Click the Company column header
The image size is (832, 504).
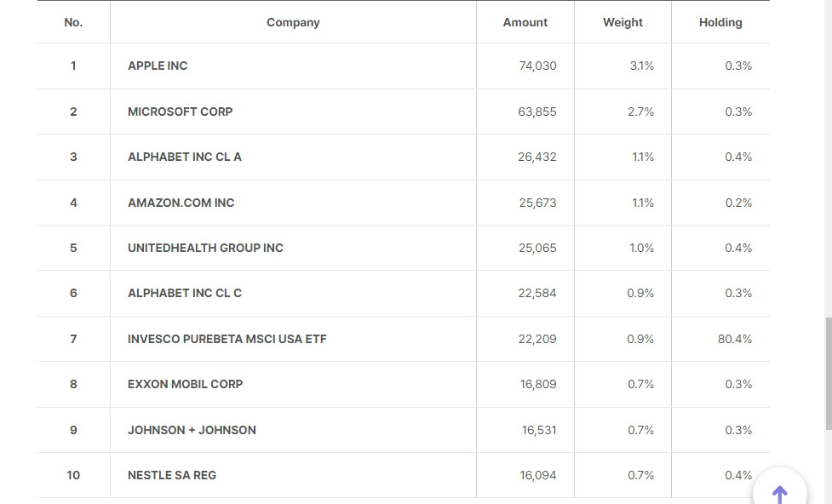293,23
